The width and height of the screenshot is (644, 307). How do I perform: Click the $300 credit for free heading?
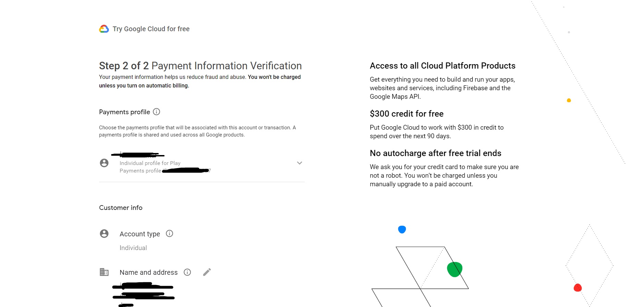click(x=406, y=114)
